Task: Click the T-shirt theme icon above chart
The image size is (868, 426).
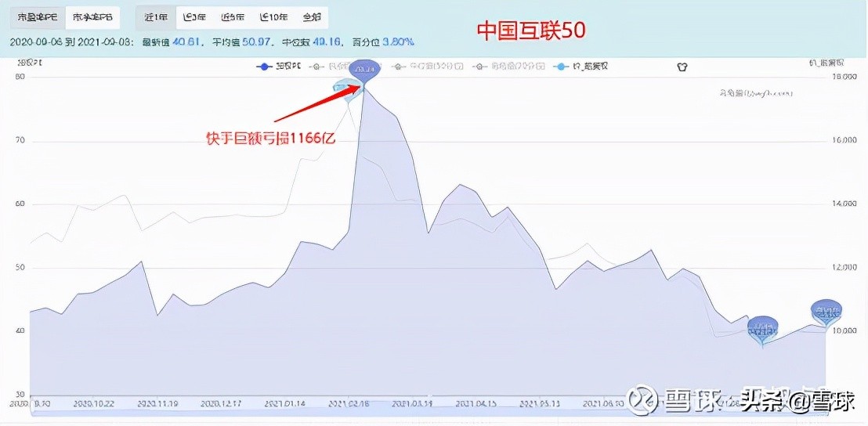Action: [682, 67]
